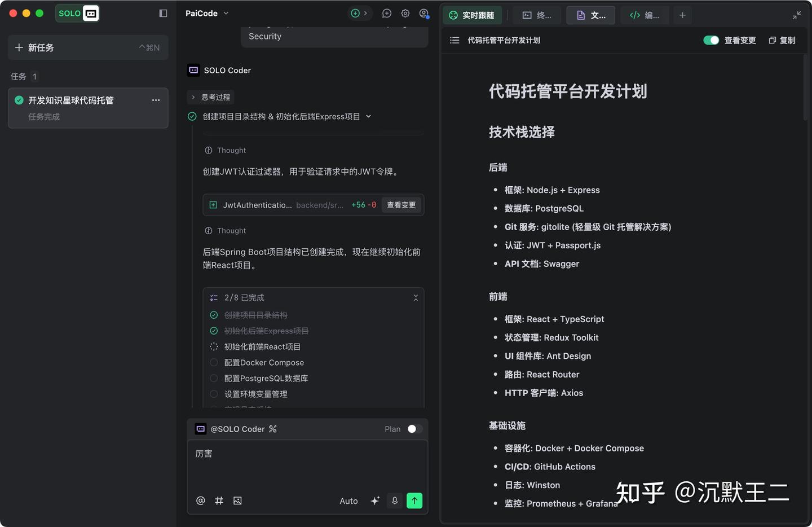Screen dimensions: 812x527
Task: Open settings via the gear icon
Action: coord(405,13)
